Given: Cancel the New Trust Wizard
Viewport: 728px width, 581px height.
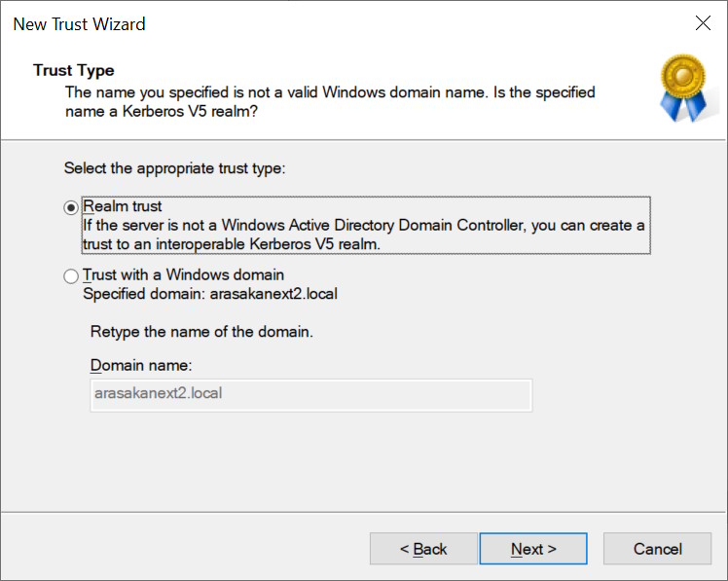Looking at the screenshot, I should tap(657, 549).
